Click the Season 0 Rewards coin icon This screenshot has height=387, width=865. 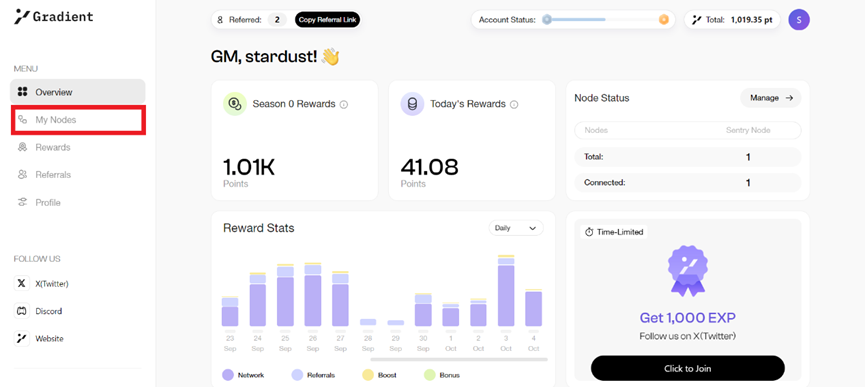[x=234, y=104]
